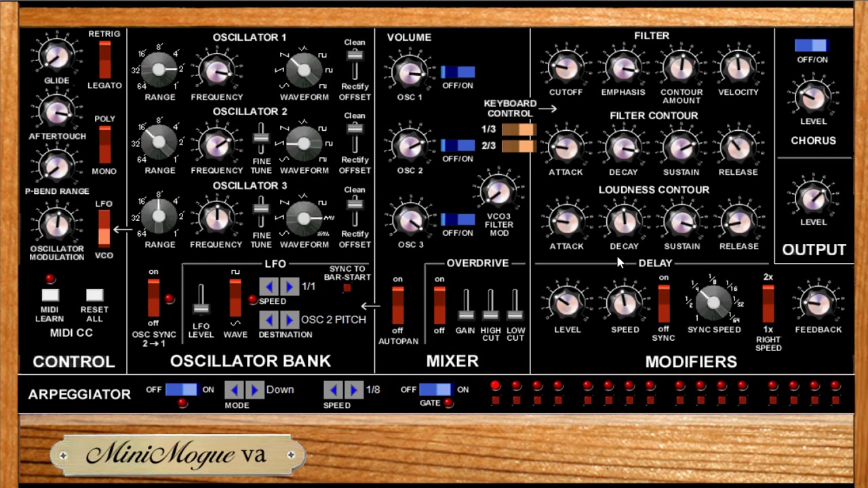This screenshot has height=488, width=868.
Task: Toggle the Arpeggiator Gate switch
Action: (x=435, y=390)
